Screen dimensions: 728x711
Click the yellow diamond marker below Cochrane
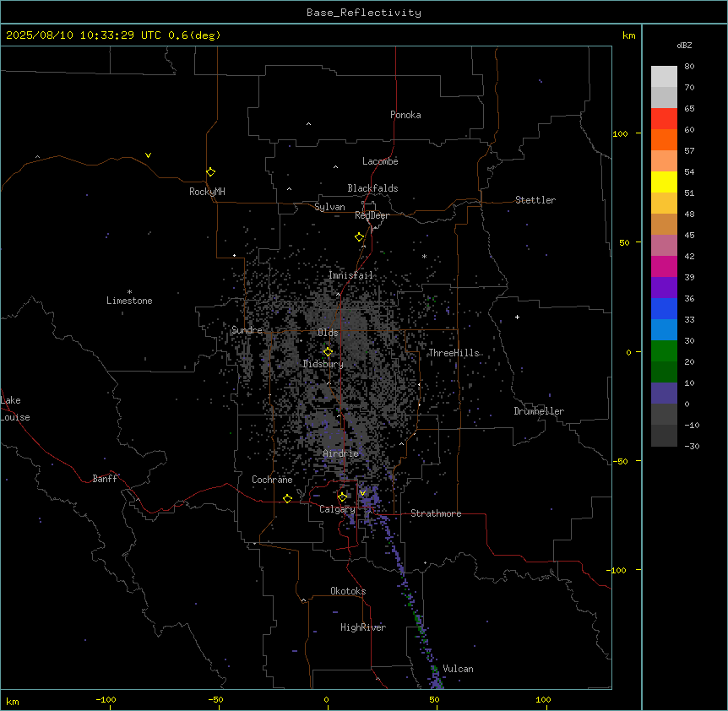tap(287, 498)
